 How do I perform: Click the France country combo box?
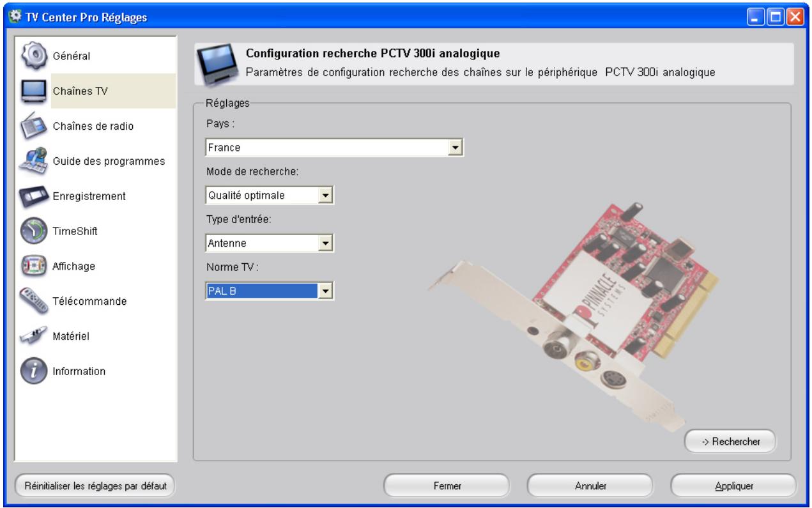point(333,148)
